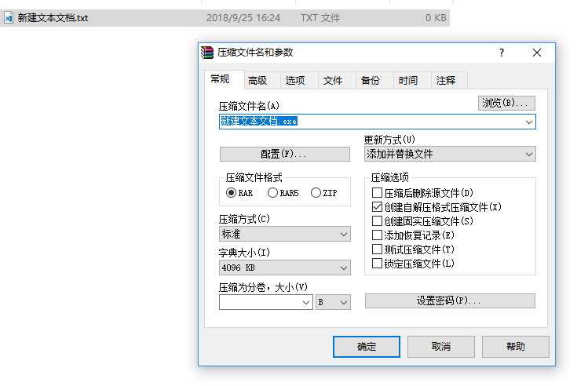Close the 压缩文件名和参数 dialog
This screenshot has height=386, width=588.
point(537,53)
